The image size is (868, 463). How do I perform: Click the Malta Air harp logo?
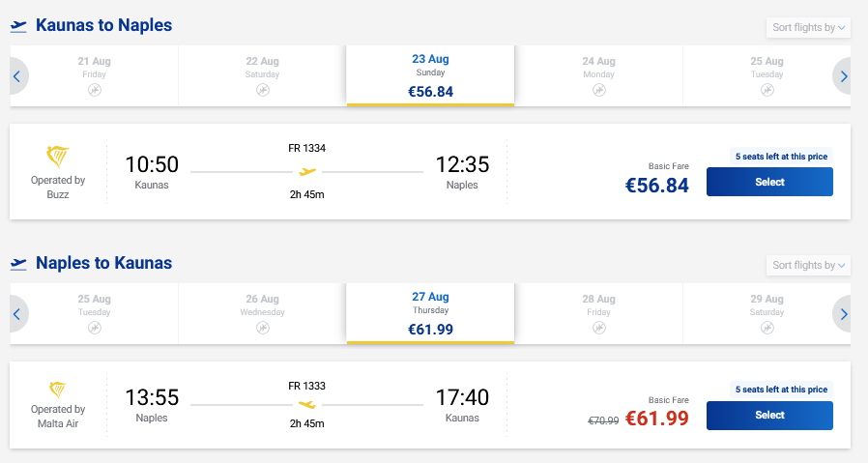pos(59,391)
